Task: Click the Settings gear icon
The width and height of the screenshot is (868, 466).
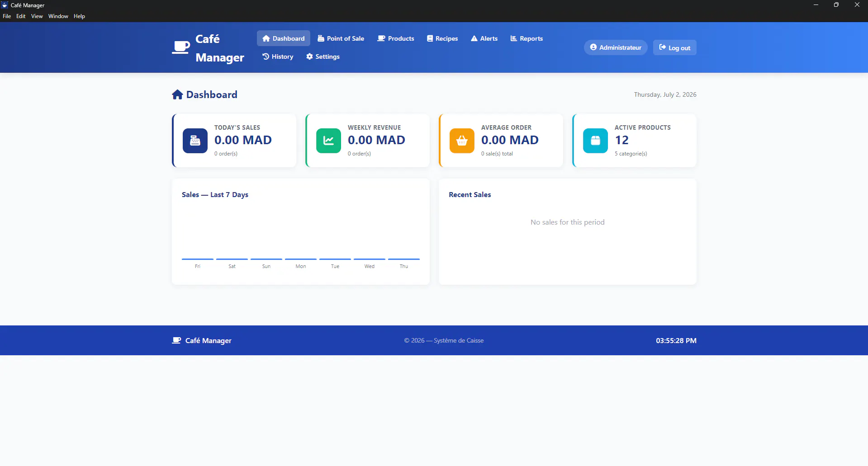Action: pos(309,56)
